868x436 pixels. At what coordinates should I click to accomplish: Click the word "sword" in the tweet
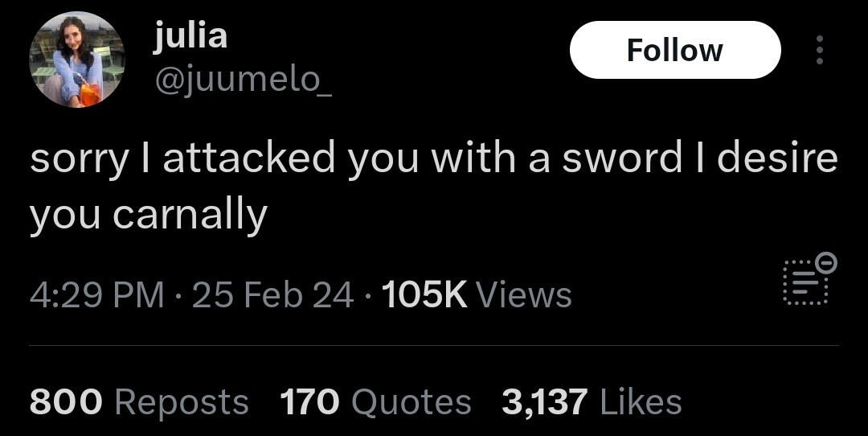coord(621,158)
